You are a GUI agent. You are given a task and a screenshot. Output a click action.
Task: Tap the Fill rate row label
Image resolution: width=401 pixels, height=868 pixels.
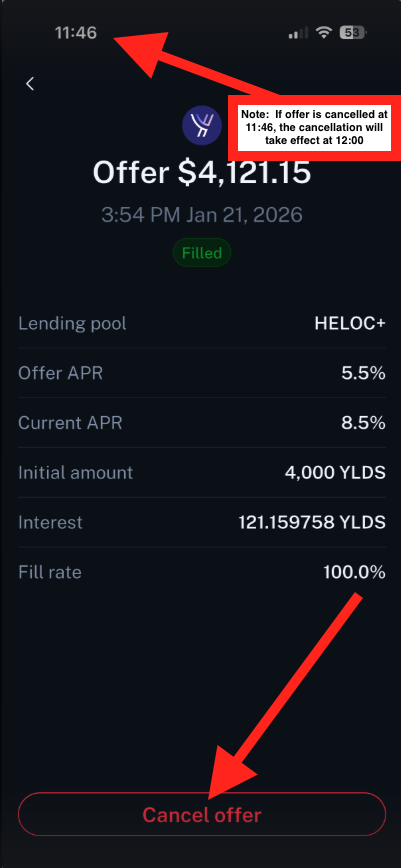(x=50, y=572)
